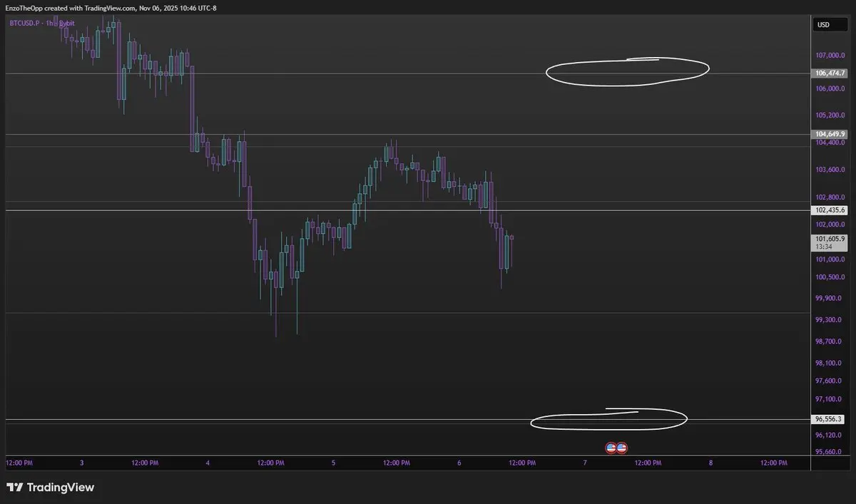
Task: Click the 101,000.0 price axis value
Action: click(x=830, y=259)
